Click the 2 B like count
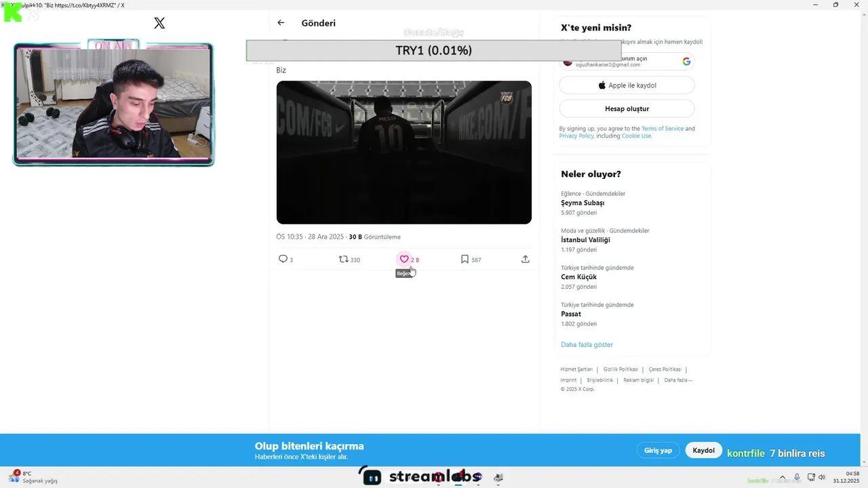This screenshot has height=488, width=868. [x=415, y=260]
